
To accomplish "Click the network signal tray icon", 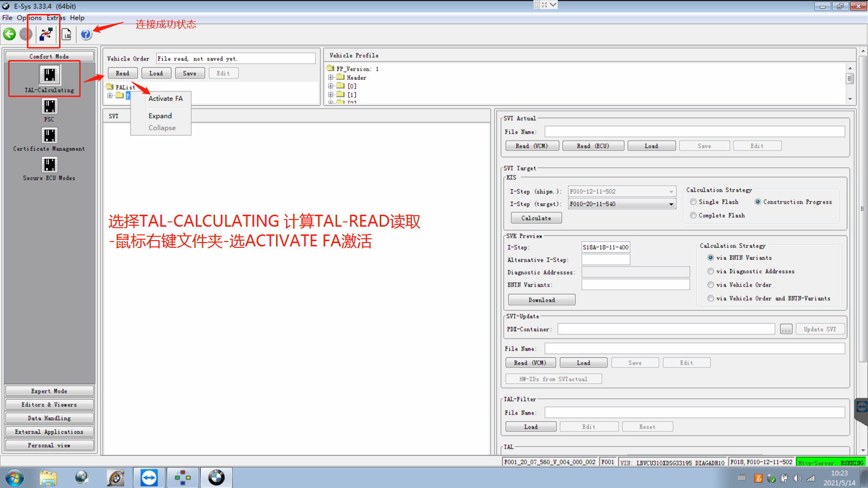I will point(810,478).
